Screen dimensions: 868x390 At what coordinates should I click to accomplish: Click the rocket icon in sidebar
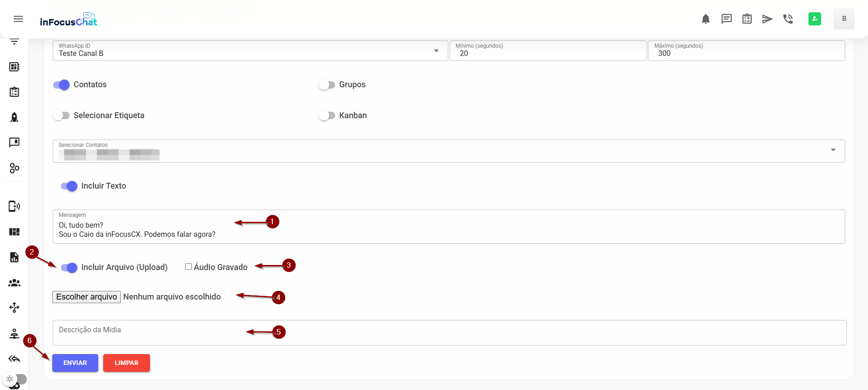[x=15, y=117]
